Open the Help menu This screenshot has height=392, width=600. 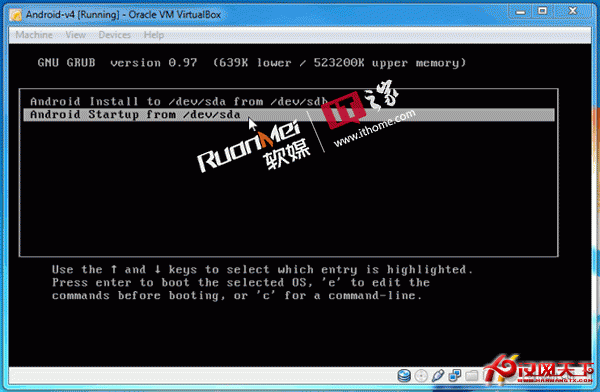pos(154,35)
